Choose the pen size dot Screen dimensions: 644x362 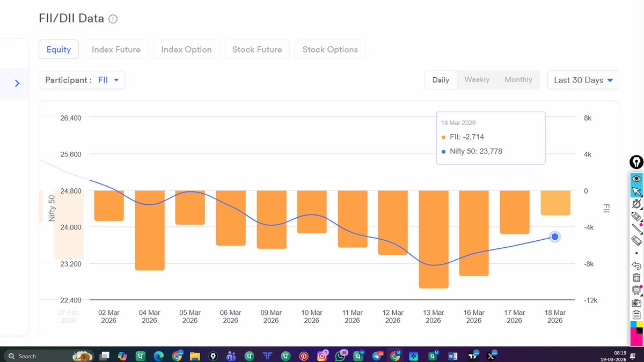coord(636,253)
